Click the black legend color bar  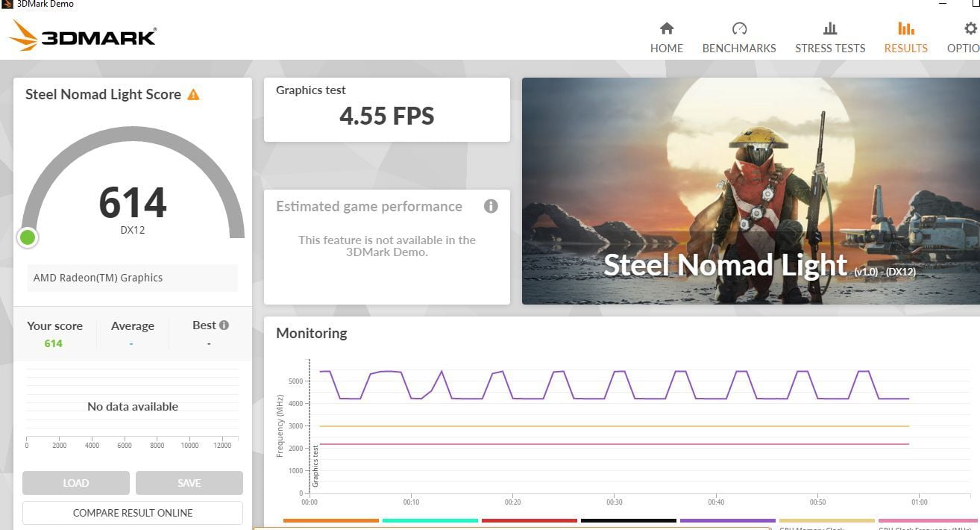(x=629, y=520)
